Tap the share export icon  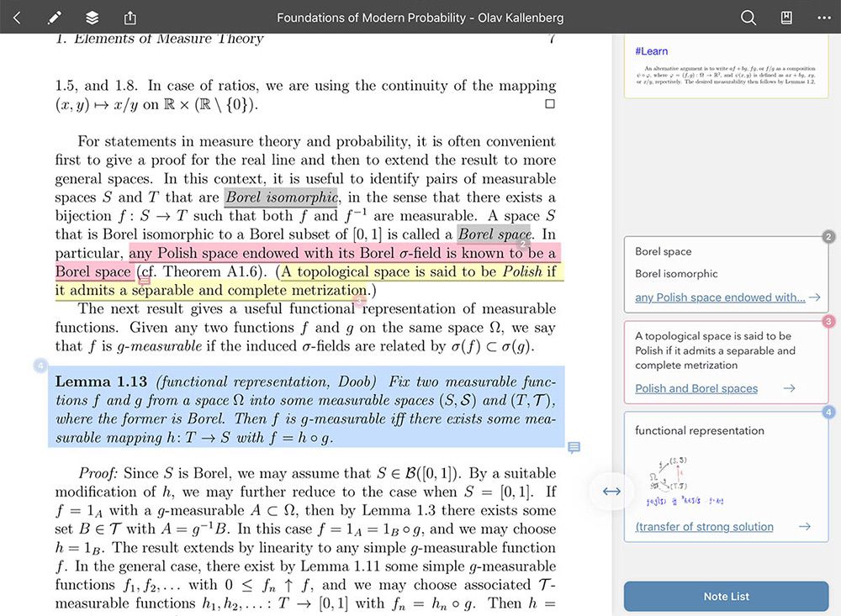pyautogui.click(x=130, y=18)
